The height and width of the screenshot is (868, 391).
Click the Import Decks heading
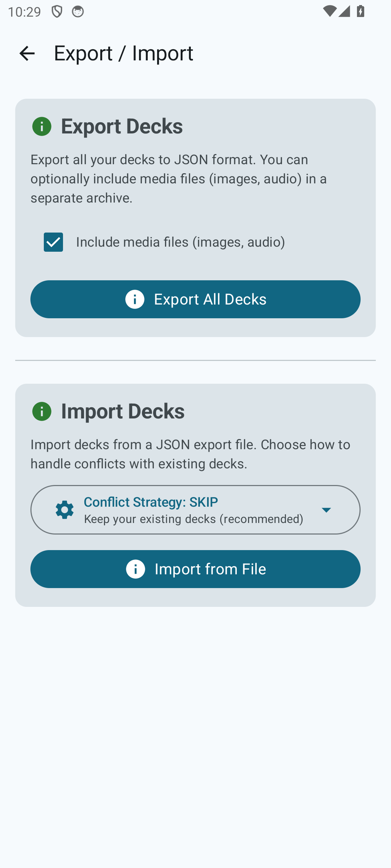tap(123, 411)
